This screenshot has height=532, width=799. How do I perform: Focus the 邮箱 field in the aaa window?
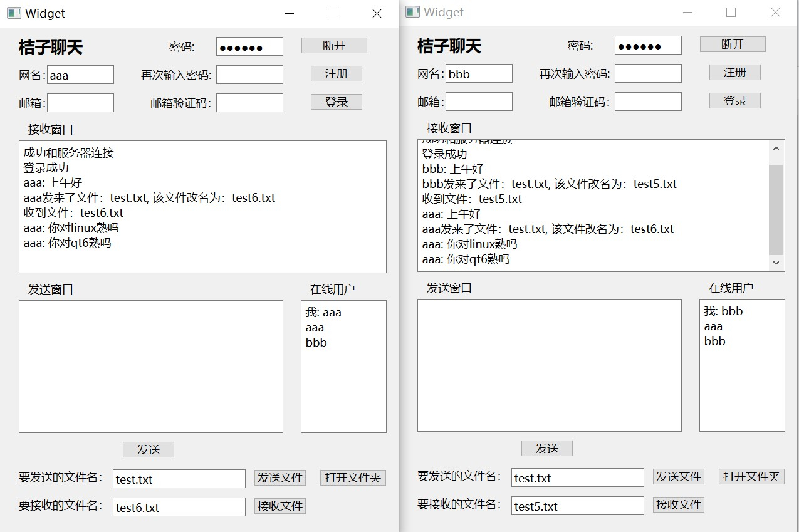click(80, 103)
